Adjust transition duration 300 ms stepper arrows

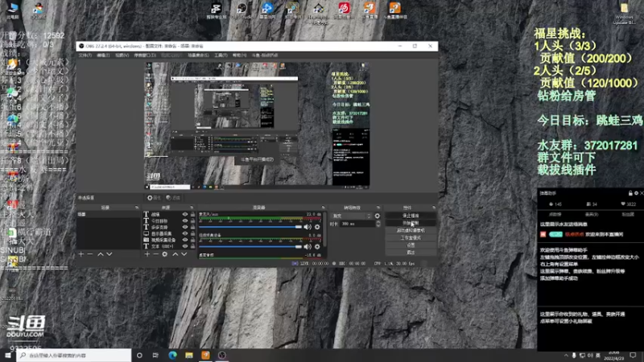378,224
